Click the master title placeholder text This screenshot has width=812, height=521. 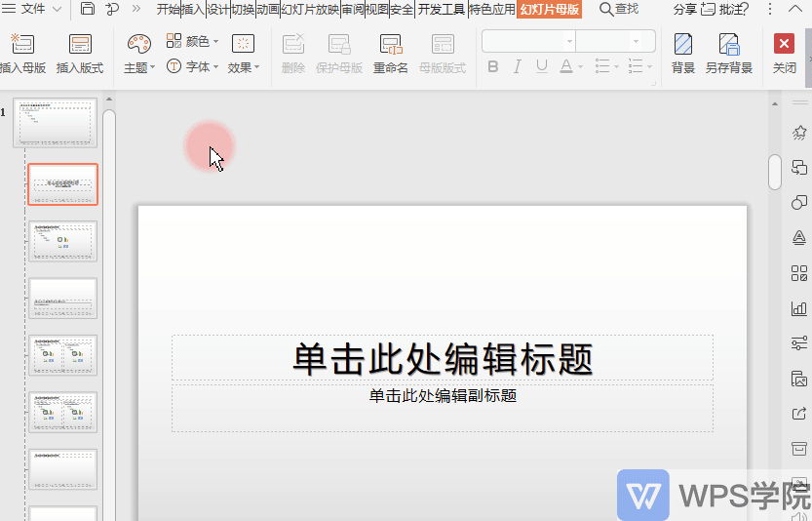click(x=443, y=359)
